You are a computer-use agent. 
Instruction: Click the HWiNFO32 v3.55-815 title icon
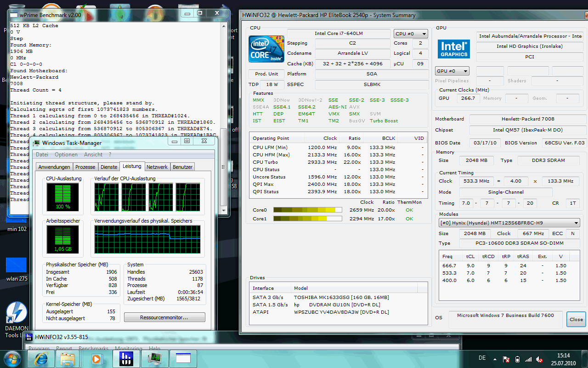point(29,337)
